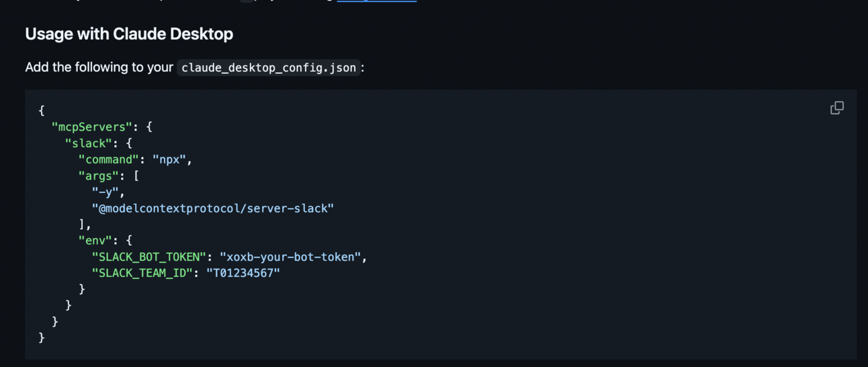This screenshot has width=868, height=367.
Task: Click the closing square bracket after args
Action: pos(82,225)
